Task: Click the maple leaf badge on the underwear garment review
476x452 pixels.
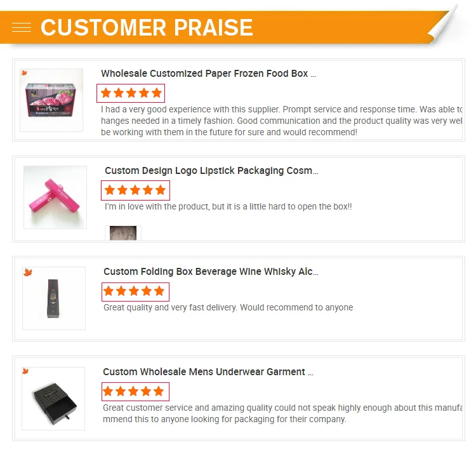Action: tap(25, 371)
